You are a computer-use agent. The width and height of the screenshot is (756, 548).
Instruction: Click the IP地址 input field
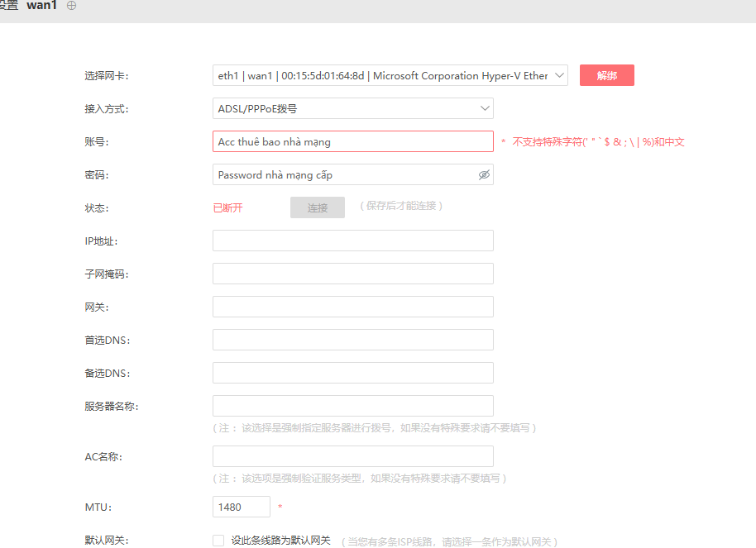tap(353, 241)
